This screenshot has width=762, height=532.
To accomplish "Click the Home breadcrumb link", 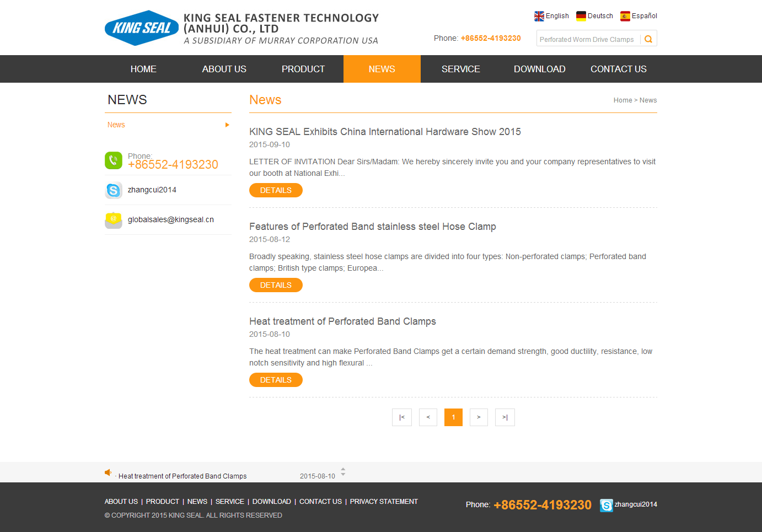I will [623, 100].
